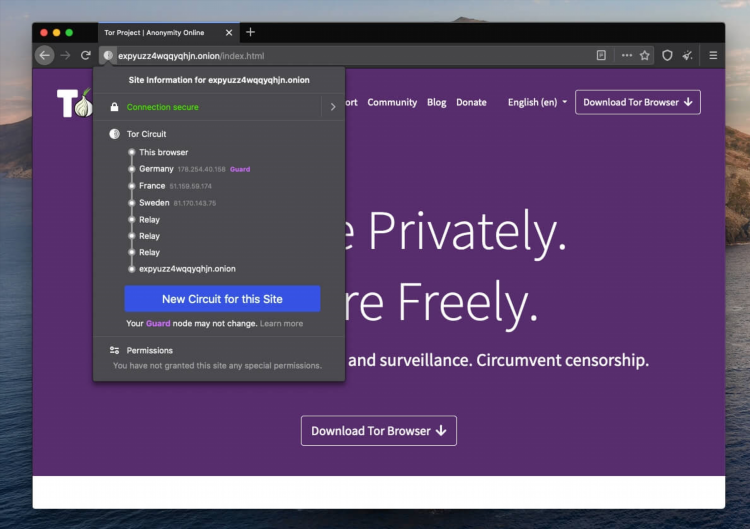The height and width of the screenshot is (529, 750).
Task: Open the Donate nav link
Action: (x=471, y=102)
